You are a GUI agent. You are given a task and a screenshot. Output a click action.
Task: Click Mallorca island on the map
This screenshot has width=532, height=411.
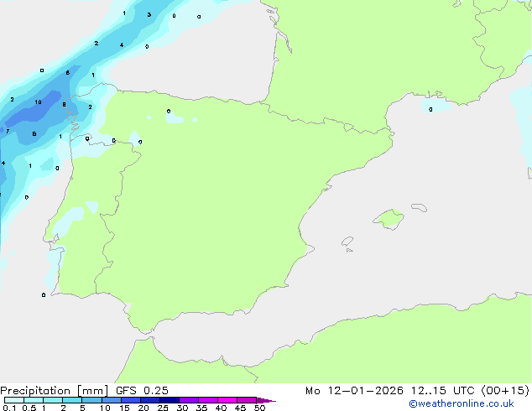(x=389, y=219)
